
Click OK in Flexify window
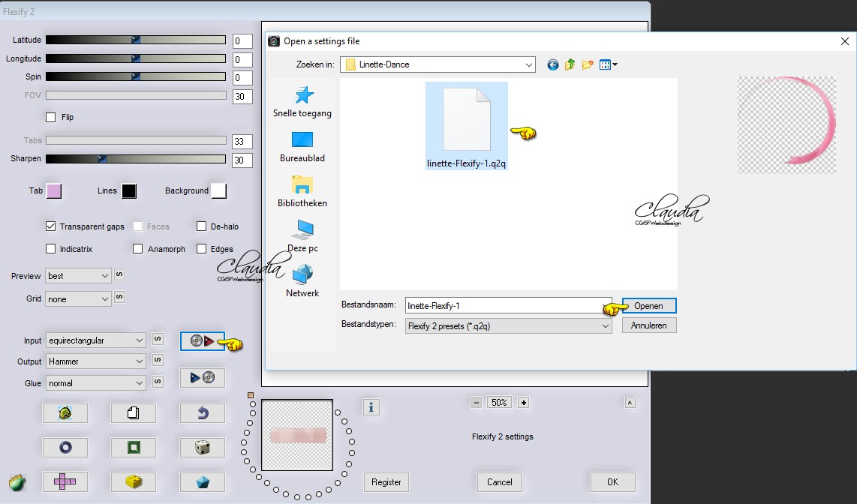612,481
